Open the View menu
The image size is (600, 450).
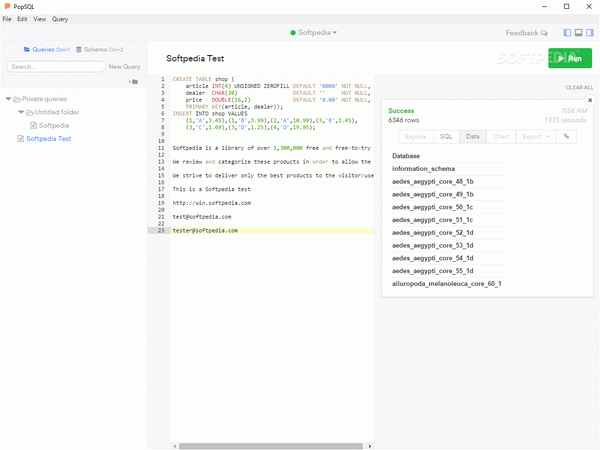pyautogui.click(x=39, y=19)
